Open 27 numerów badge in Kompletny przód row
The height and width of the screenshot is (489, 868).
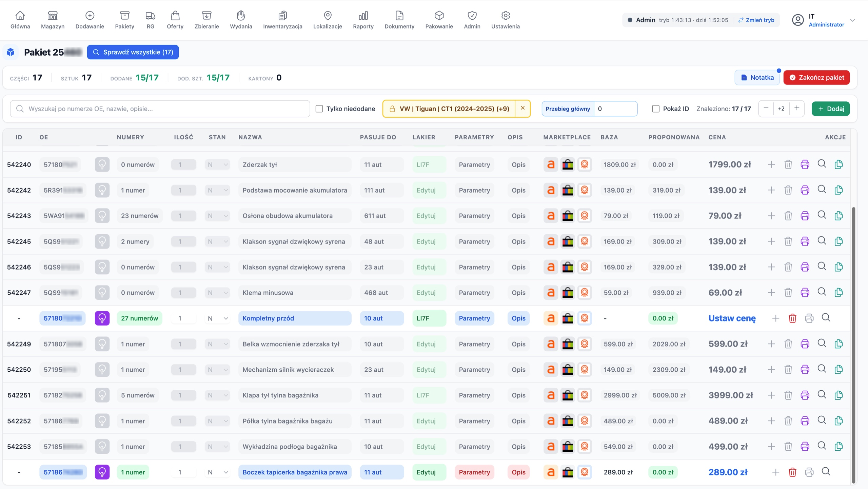point(139,318)
